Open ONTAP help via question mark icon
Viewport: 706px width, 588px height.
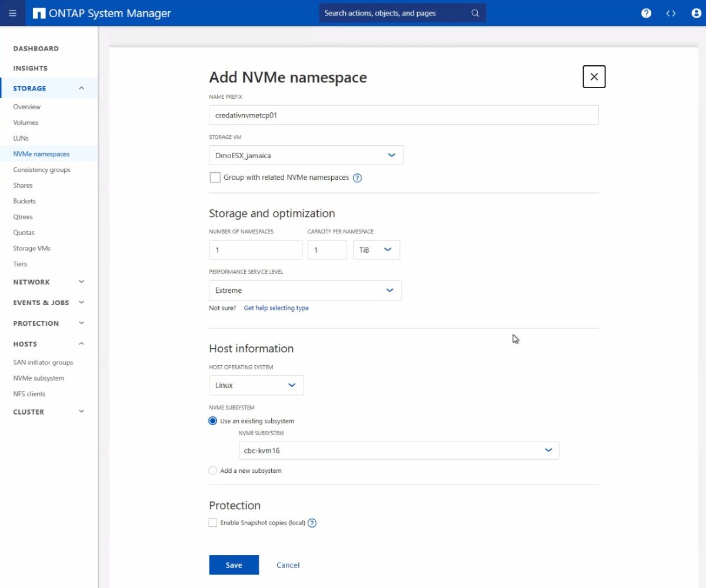coord(646,13)
